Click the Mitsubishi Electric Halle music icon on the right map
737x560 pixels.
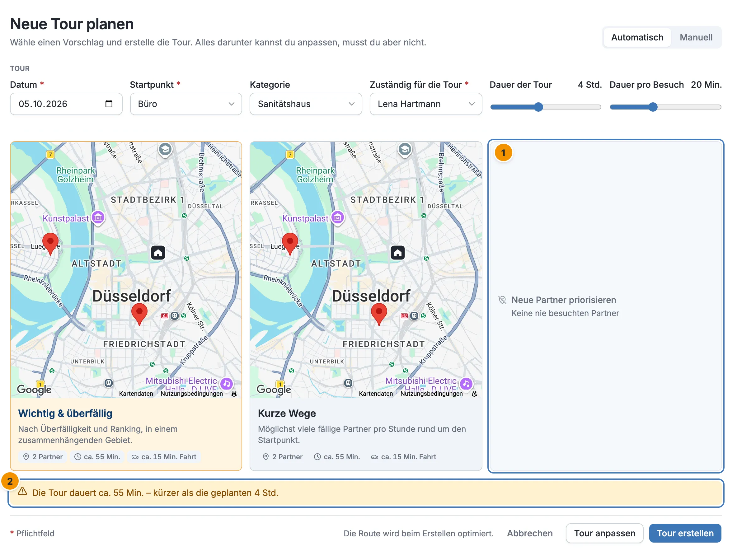click(x=466, y=384)
